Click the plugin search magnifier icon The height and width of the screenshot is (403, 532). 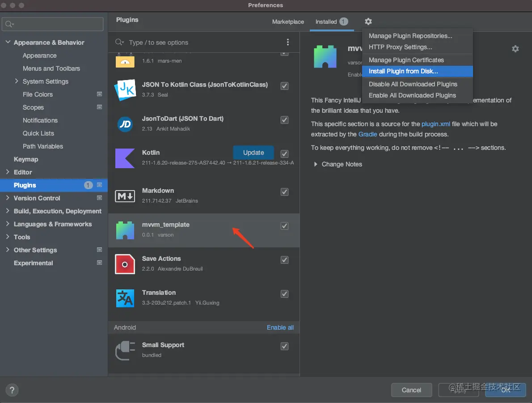pyautogui.click(x=119, y=42)
